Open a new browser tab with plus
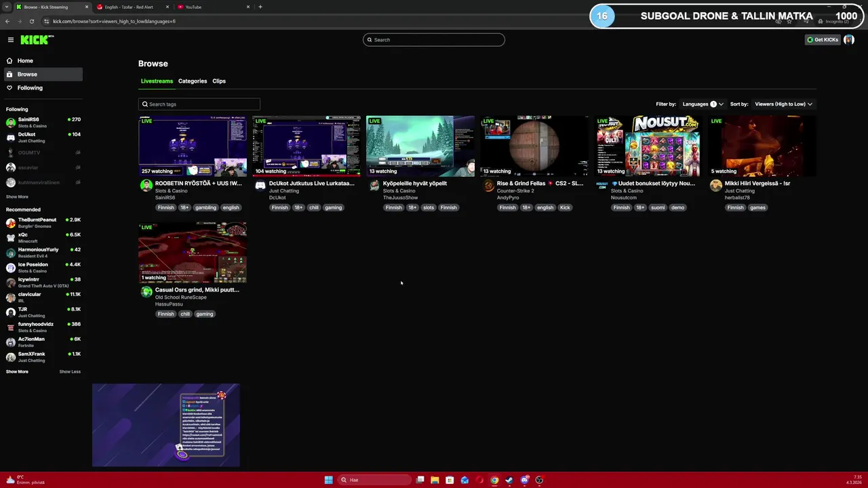This screenshot has height=488, width=868. 260,7
